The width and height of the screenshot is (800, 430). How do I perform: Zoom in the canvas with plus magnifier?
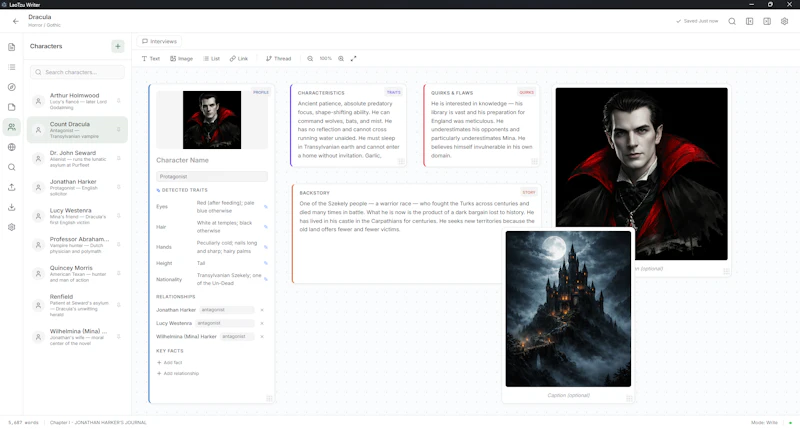pyautogui.click(x=341, y=59)
